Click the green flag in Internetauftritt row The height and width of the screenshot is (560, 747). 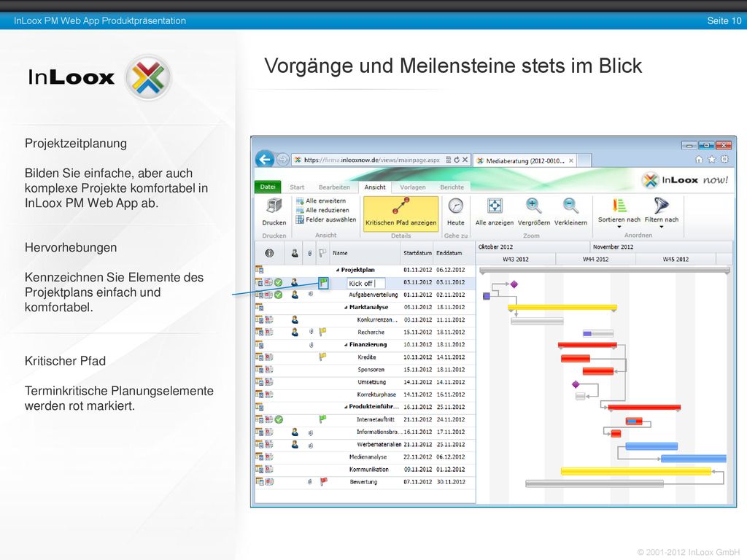(323, 419)
